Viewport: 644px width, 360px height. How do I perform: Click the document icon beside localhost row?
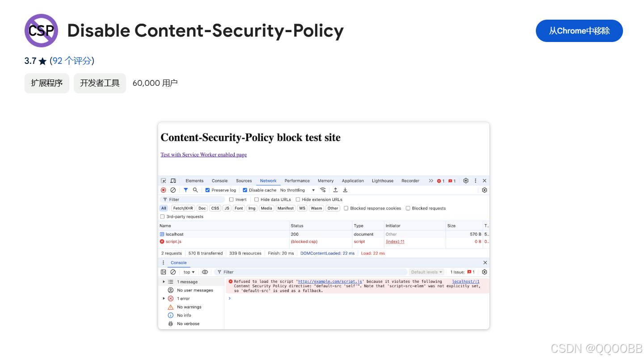tap(162, 234)
